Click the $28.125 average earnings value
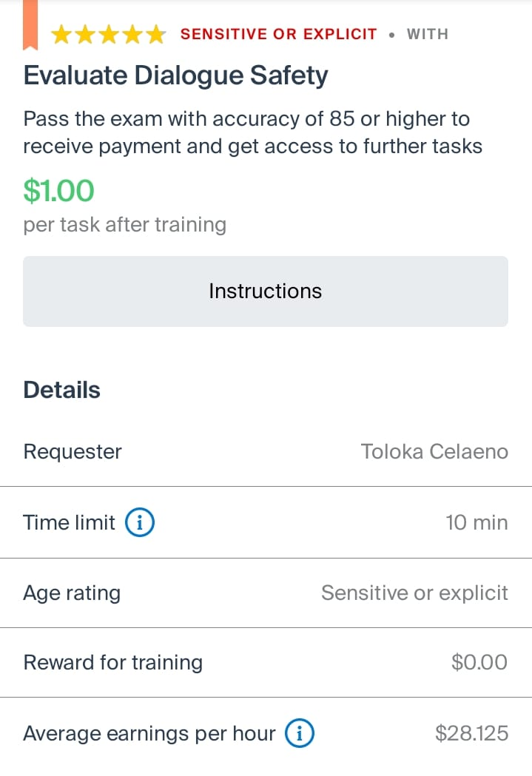This screenshot has width=532, height=776. [471, 733]
